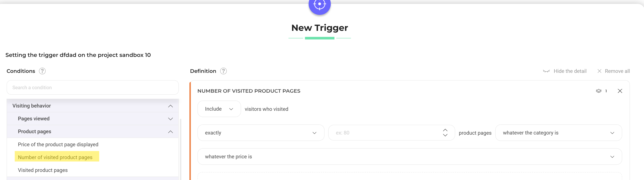Open 'whatever the category is' dropdown
644x180 pixels.
click(x=558, y=133)
